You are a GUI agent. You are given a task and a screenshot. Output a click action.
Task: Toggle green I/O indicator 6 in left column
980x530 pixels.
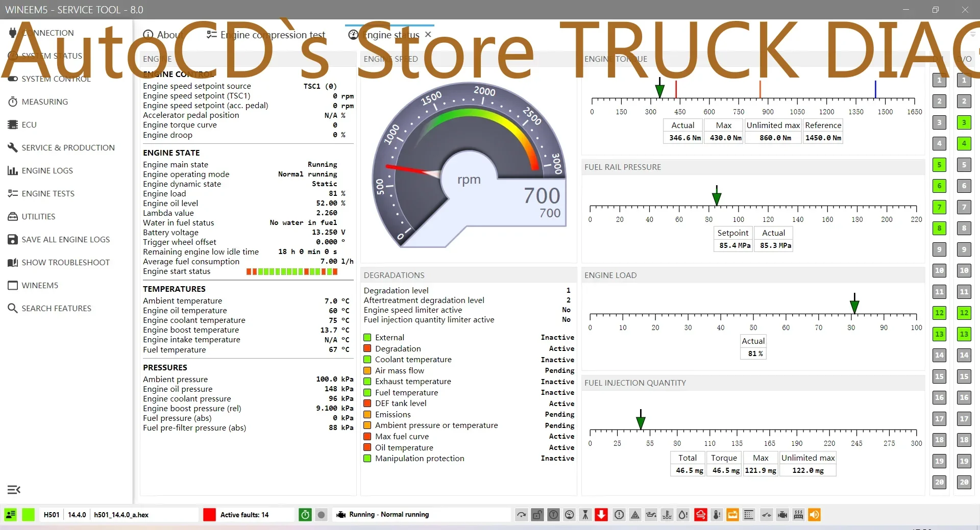[x=939, y=186]
